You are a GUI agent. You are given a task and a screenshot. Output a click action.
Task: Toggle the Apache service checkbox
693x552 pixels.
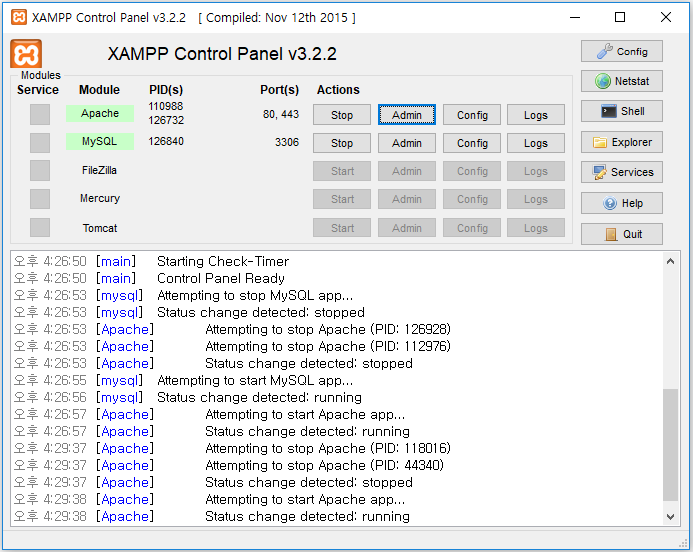coord(40,114)
